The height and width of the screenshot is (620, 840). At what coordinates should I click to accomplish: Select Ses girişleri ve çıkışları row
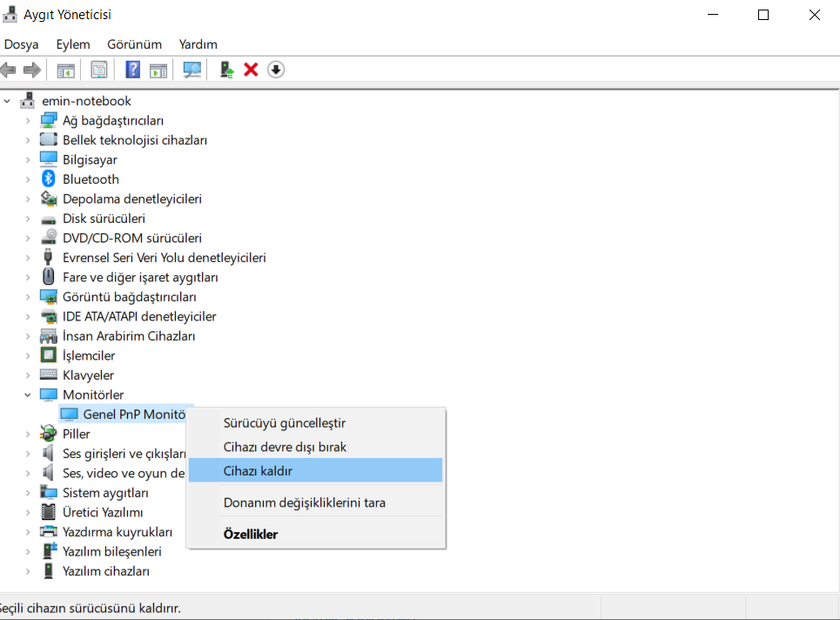pos(124,454)
